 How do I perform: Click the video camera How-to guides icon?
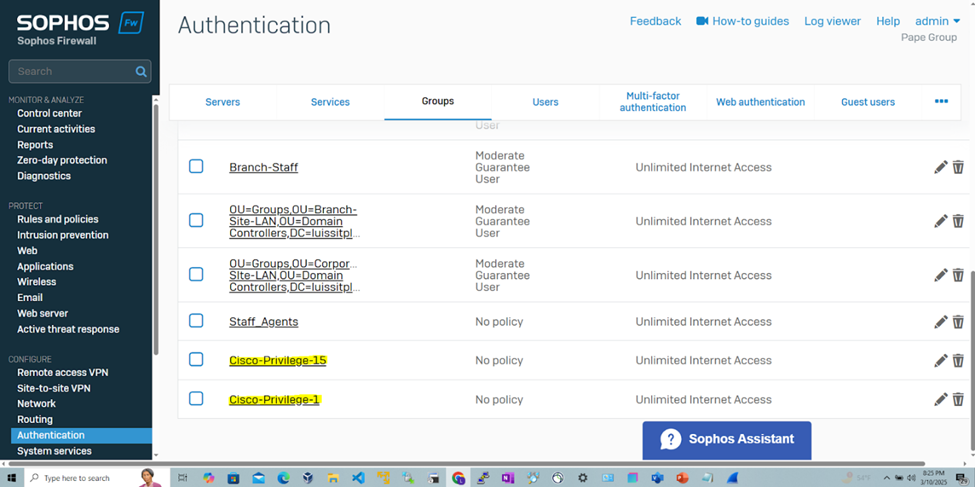pos(702,21)
